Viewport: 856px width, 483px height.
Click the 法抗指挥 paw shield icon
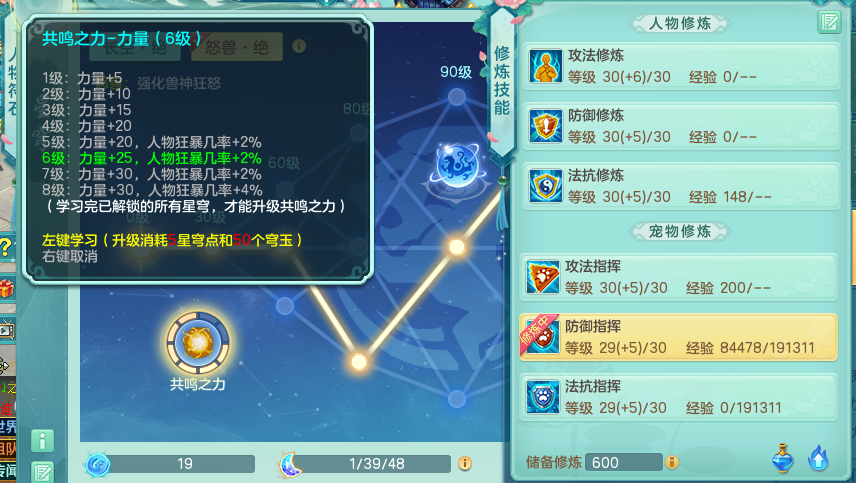(x=543, y=397)
